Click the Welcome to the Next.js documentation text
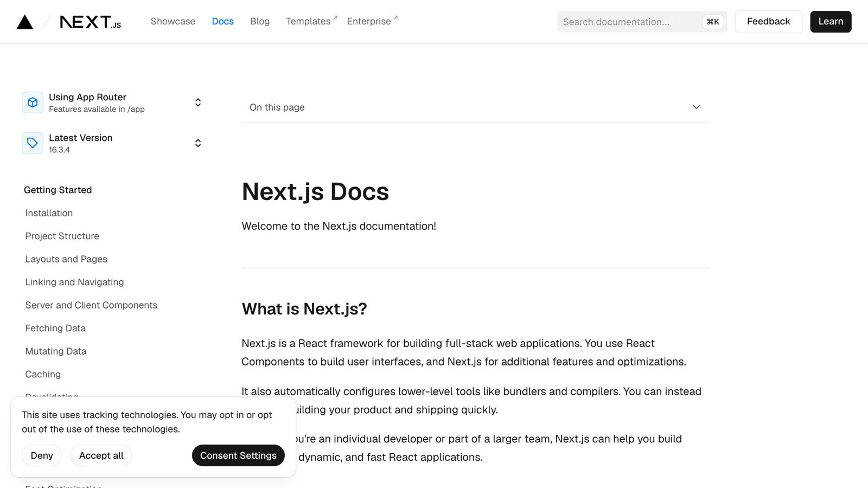The width and height of the screenshot is (868, 488). click(339, 226)
